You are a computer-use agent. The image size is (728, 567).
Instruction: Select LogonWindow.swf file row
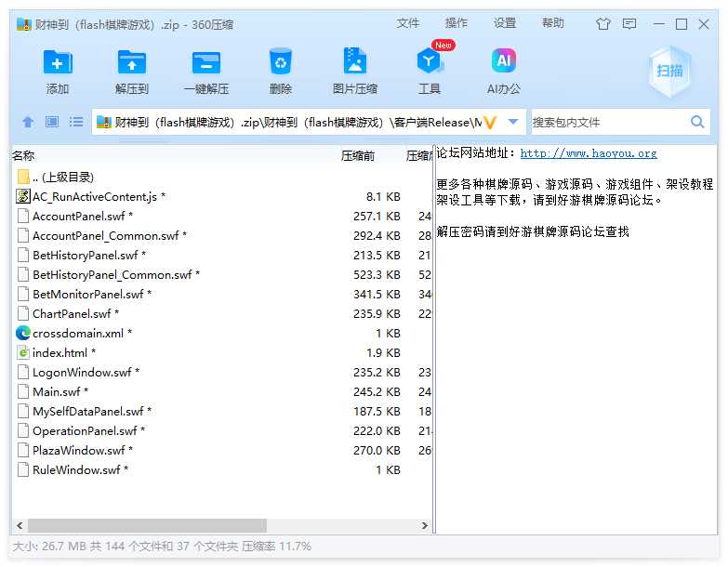click(223, 372)
